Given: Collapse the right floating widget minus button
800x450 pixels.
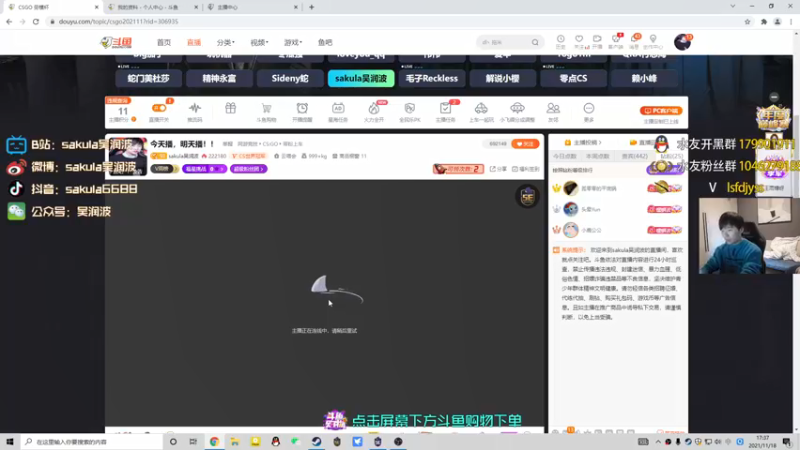Looking at the screenshot, I should (774, 97).
